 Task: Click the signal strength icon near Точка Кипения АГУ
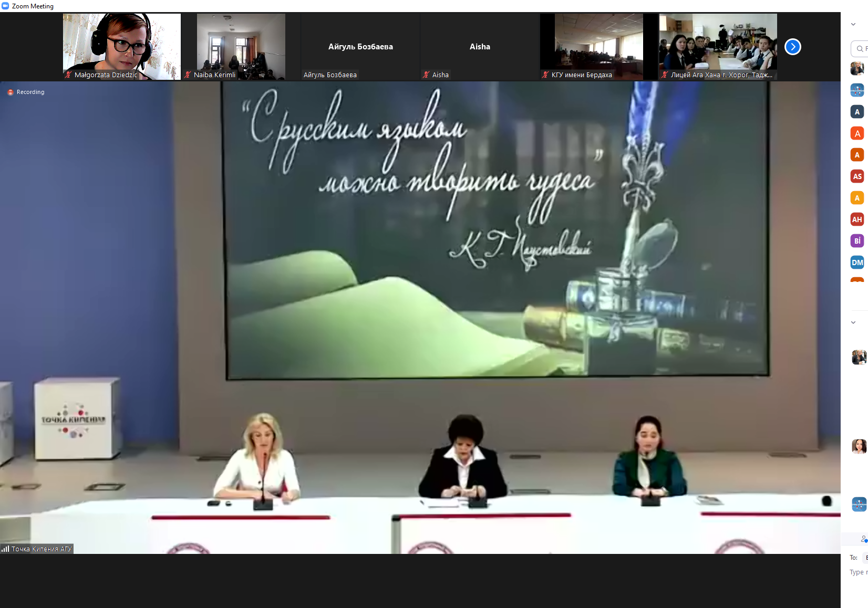[x=5, y=549]
